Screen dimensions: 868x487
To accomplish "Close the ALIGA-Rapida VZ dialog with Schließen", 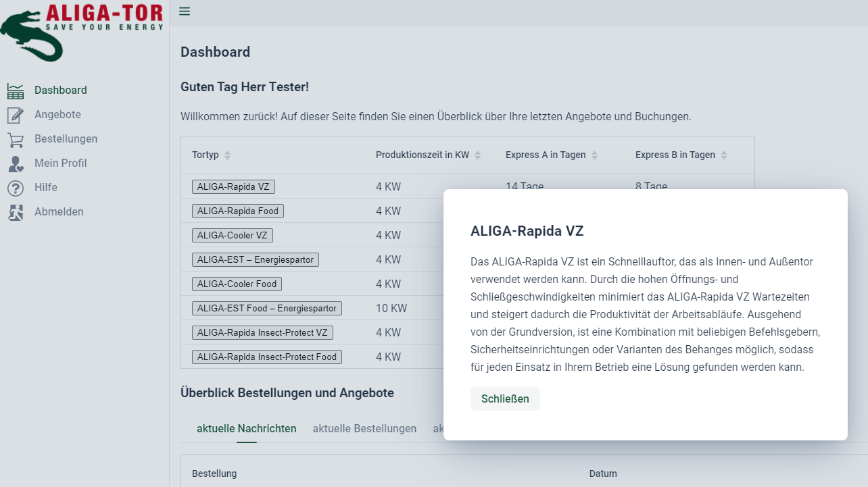I will (x=505, y=399).
